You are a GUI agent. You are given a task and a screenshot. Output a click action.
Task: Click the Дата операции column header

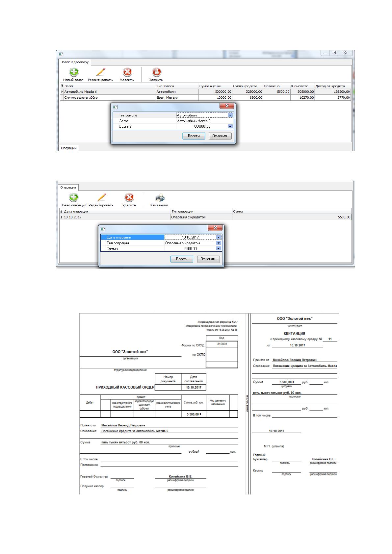117,212
